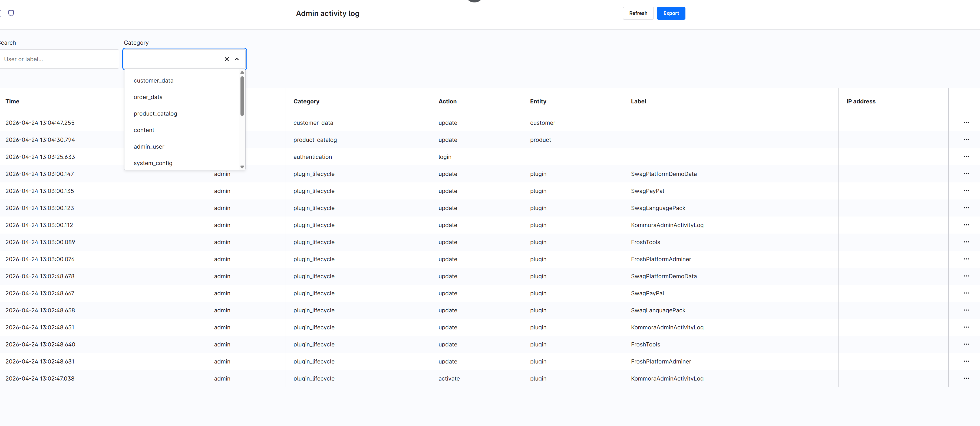Click the 'login' action cell
Image resolution: width=980 pixels, height=426 pixels.
coord(445,157)
